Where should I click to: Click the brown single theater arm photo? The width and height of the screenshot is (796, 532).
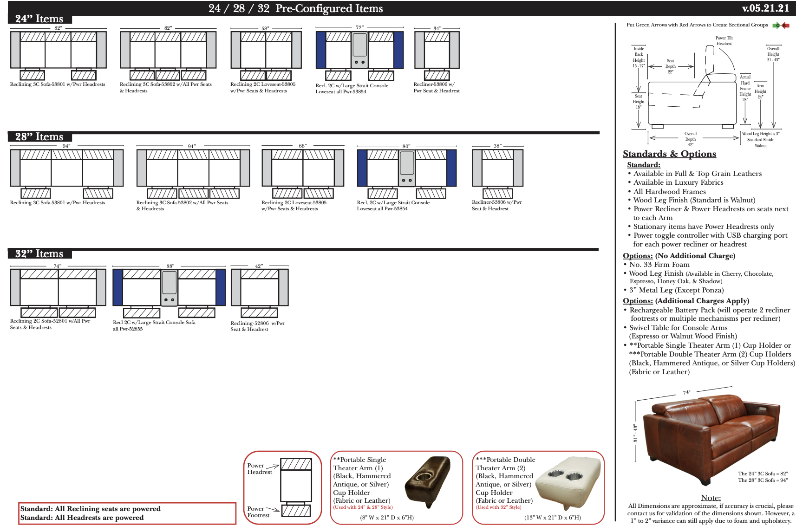(427, 483)
